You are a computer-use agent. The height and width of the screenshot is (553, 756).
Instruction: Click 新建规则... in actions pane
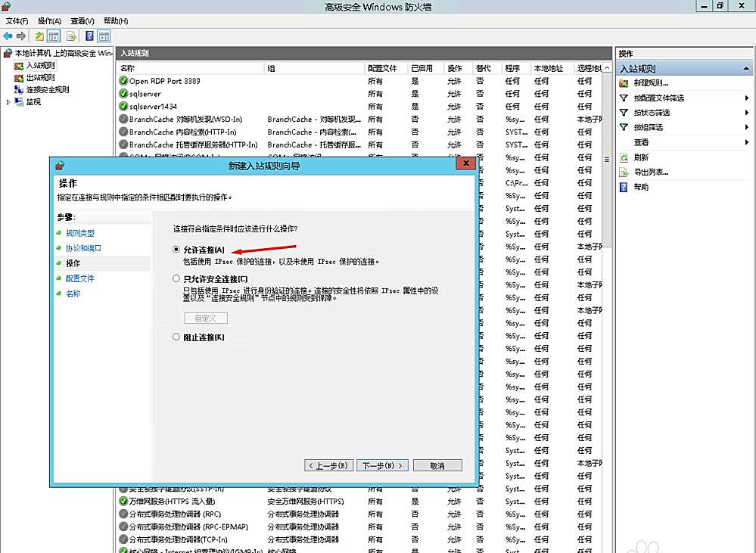click(x=651, y=83)
